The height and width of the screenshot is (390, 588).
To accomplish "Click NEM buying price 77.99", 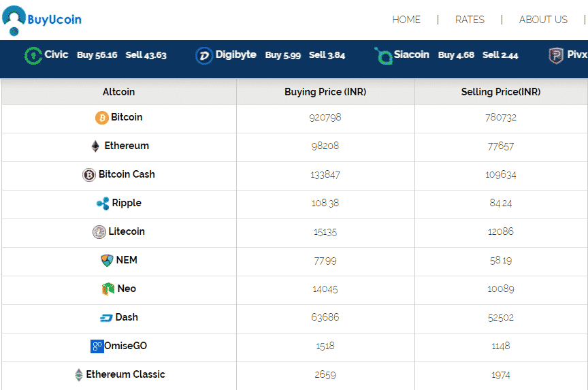I will (x=325, y=261).
